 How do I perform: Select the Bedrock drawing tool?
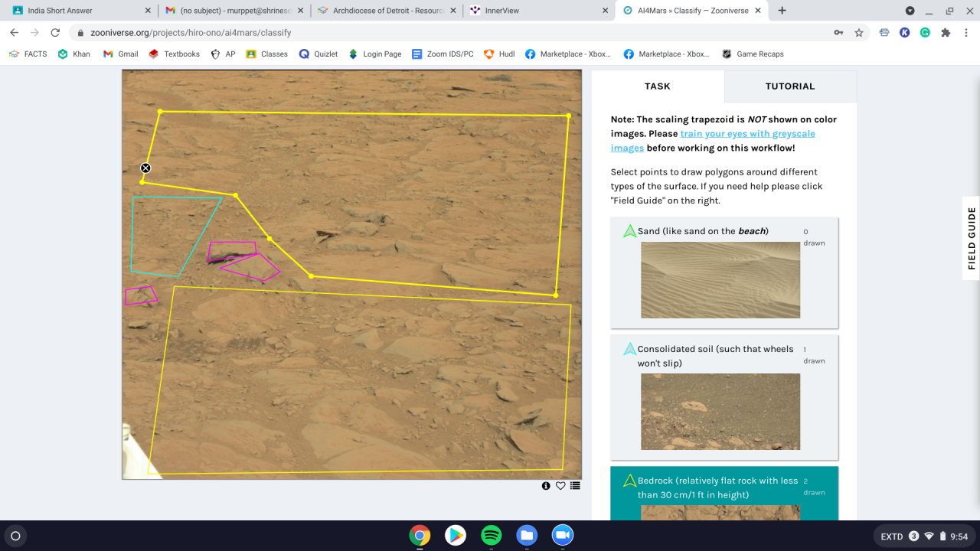(x=724, y=494)
